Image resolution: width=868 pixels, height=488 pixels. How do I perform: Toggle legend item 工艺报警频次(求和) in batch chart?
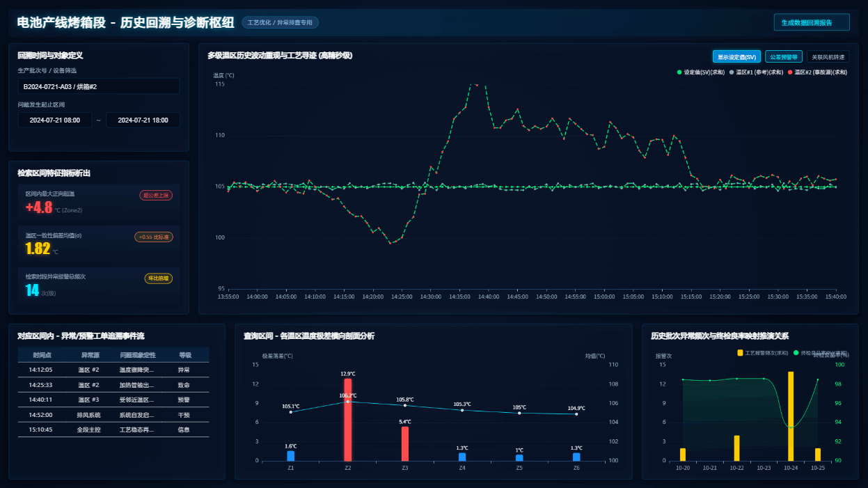pyautogui.click(x=763, y=353)
